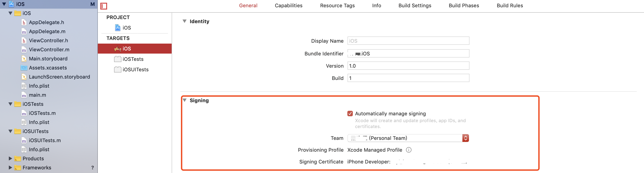Click the Display Name field
The width and height of the screenshot is (644, 173).
tap(408, 41)
